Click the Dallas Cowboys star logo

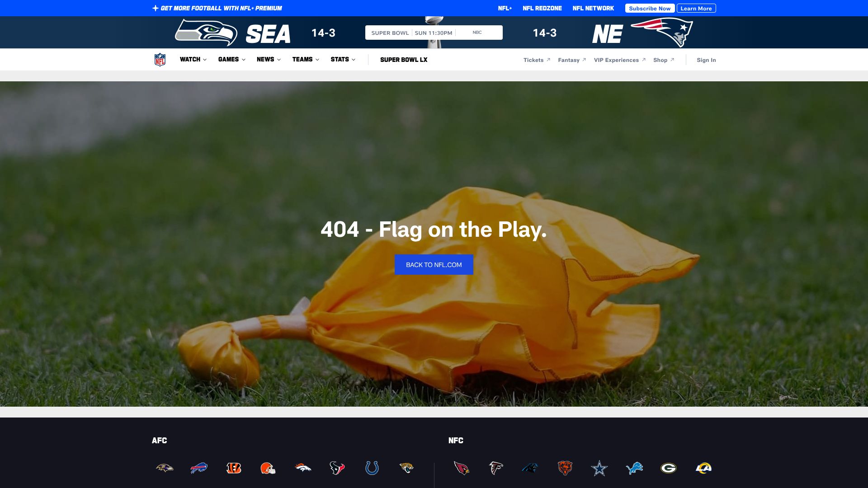(x=599, y=468)
